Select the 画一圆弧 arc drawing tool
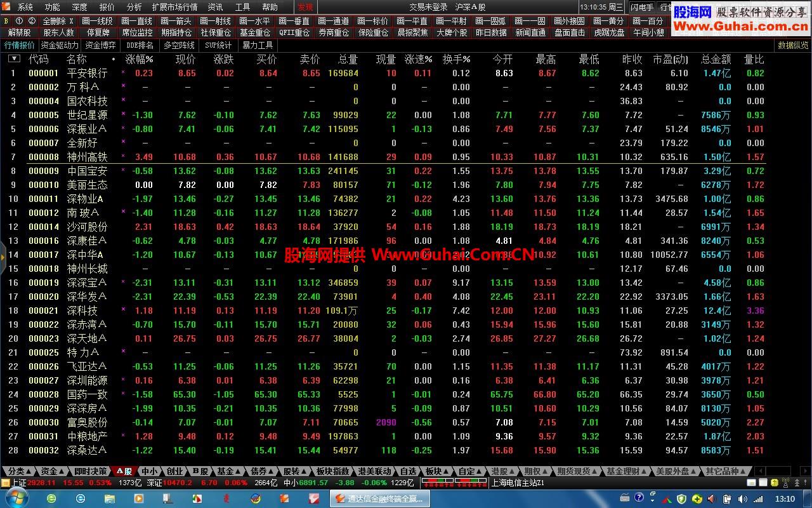812x508 pixels. pos(490,21)
